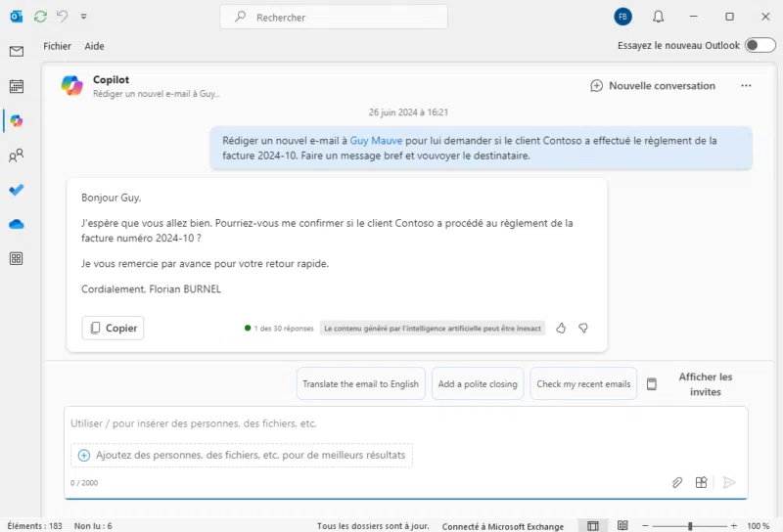Open the OneDrive cloud icon
Viewport: 783px width, 532px height.
tap(16, 224)
